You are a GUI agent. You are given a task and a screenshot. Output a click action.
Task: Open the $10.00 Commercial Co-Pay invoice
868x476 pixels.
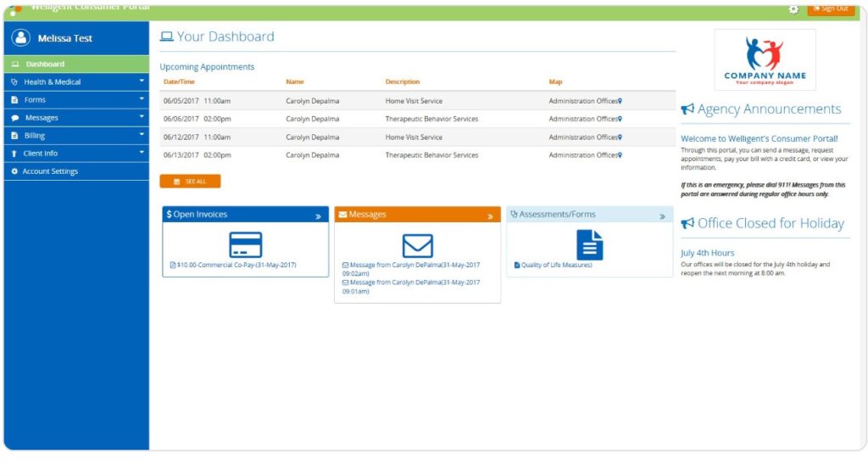click(x=233, y=265)
